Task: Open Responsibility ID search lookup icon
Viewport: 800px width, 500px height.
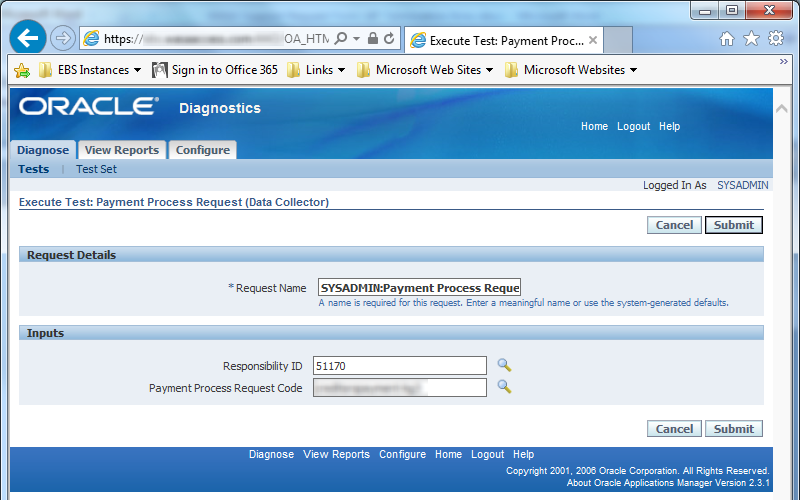Action: tap(504, 365)
